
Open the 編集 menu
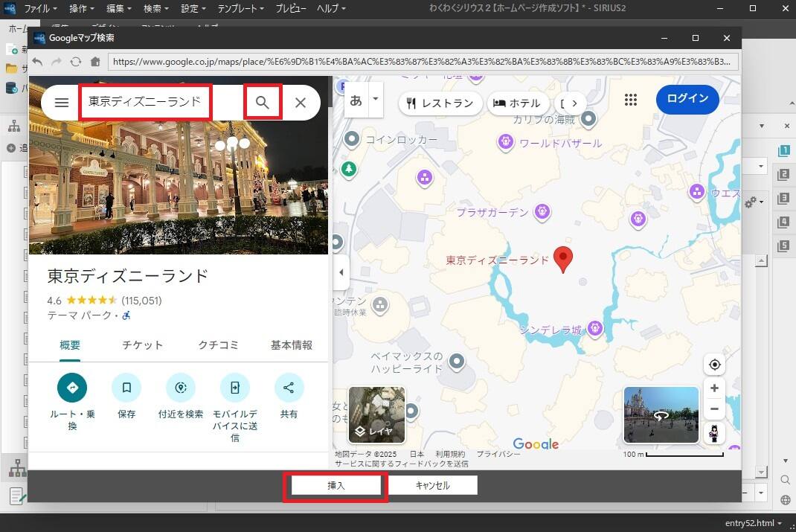click(119, 9)
